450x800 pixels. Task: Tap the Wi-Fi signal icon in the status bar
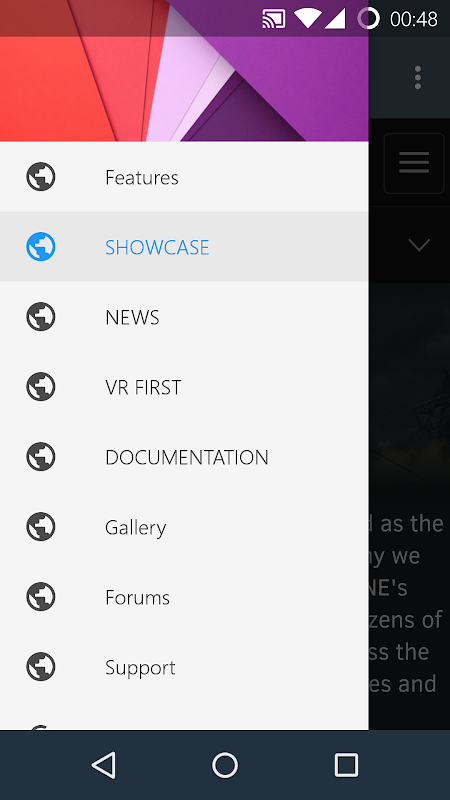307,19
